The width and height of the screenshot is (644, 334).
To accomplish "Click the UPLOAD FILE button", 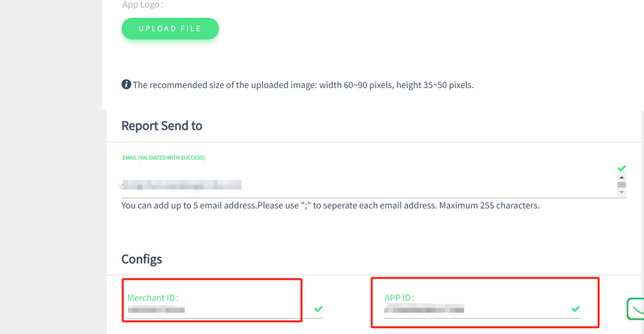I will (170, 29).
